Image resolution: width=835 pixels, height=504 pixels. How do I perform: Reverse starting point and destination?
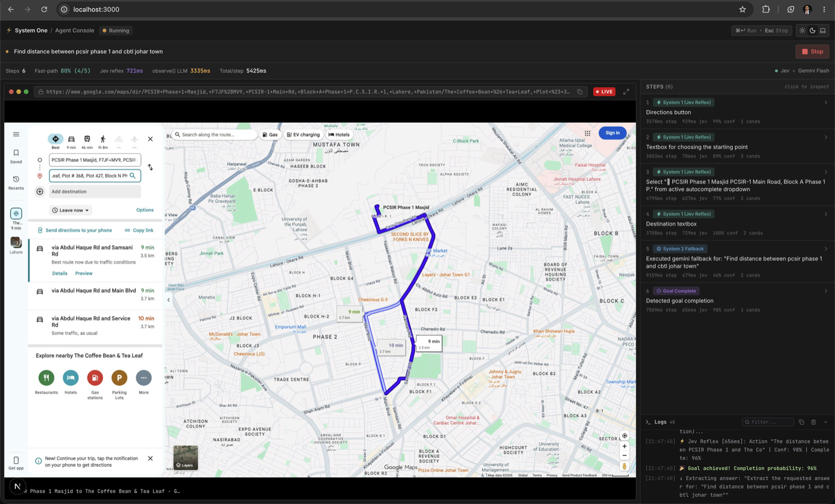pos(150,167)
